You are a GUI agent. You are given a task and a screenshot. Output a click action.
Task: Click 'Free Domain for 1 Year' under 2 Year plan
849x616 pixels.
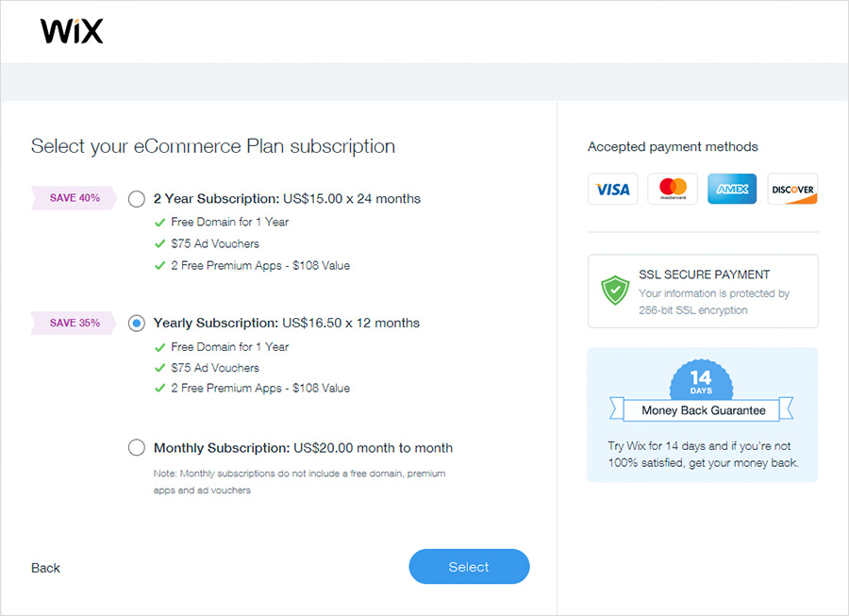[229, 222]
